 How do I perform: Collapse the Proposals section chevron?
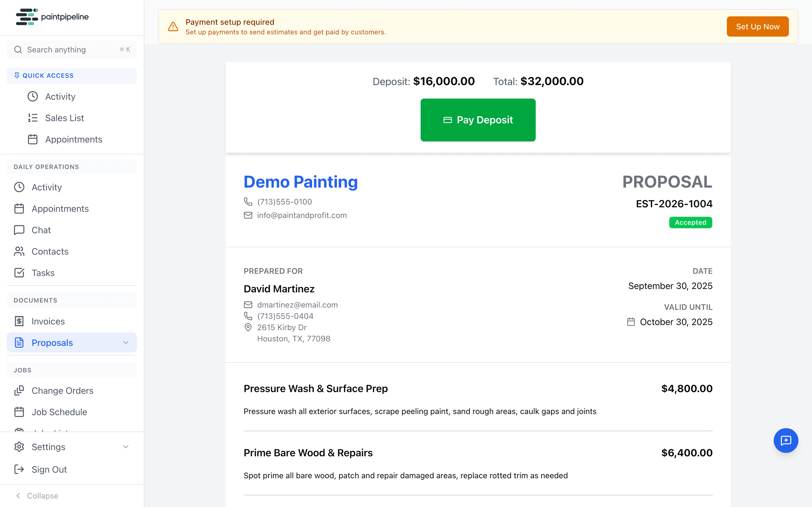[125, 343]
